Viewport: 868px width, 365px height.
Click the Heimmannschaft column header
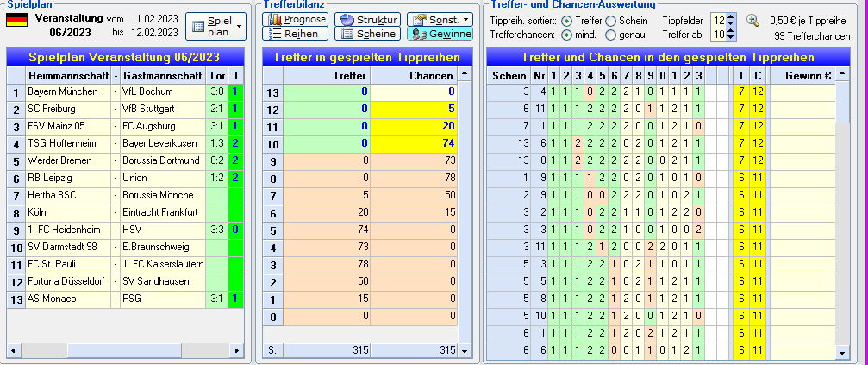click(x=68, y=75)
